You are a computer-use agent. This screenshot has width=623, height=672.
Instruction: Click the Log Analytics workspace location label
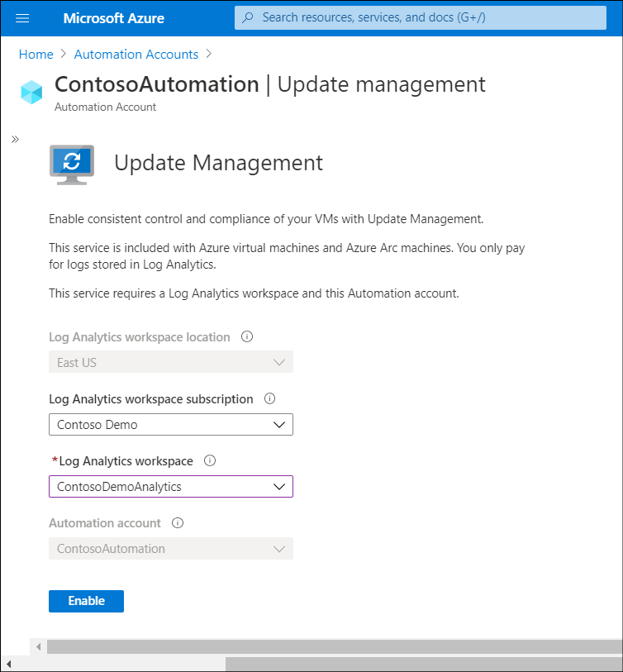pyautogui.click(x=140, y=337)
